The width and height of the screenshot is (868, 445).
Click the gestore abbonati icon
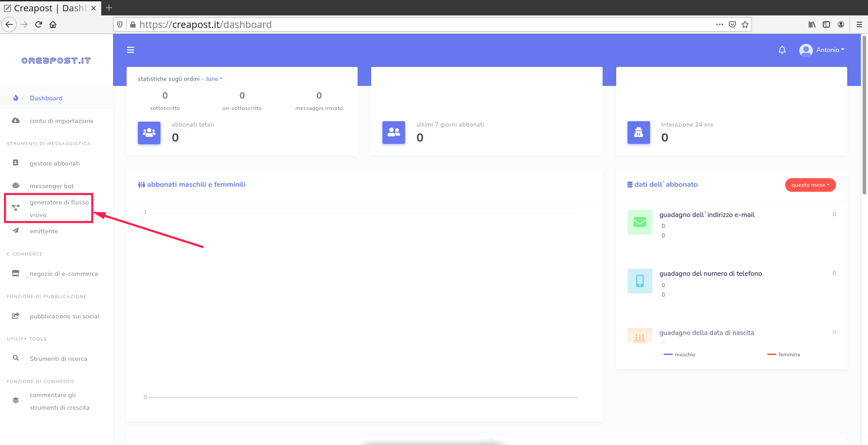[16, 163]
